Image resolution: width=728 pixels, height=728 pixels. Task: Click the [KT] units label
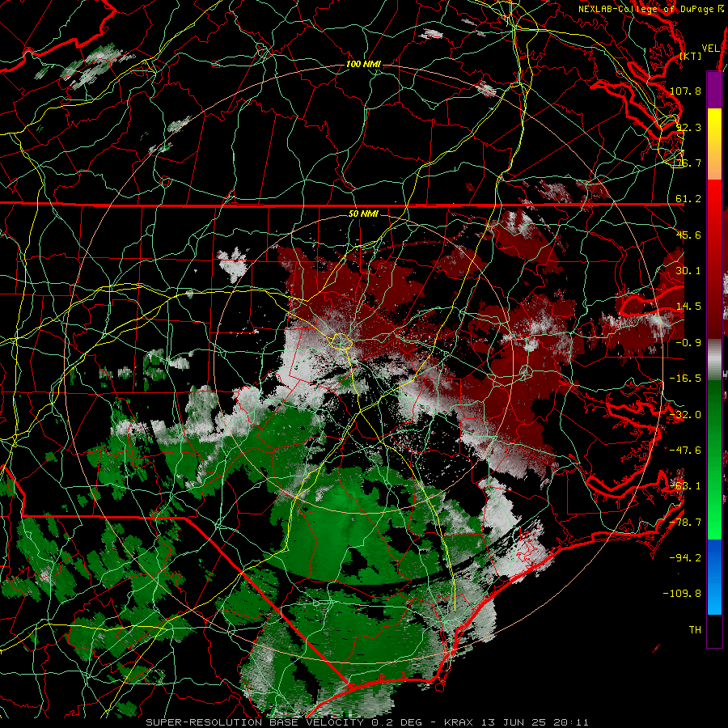coord(691,56)
